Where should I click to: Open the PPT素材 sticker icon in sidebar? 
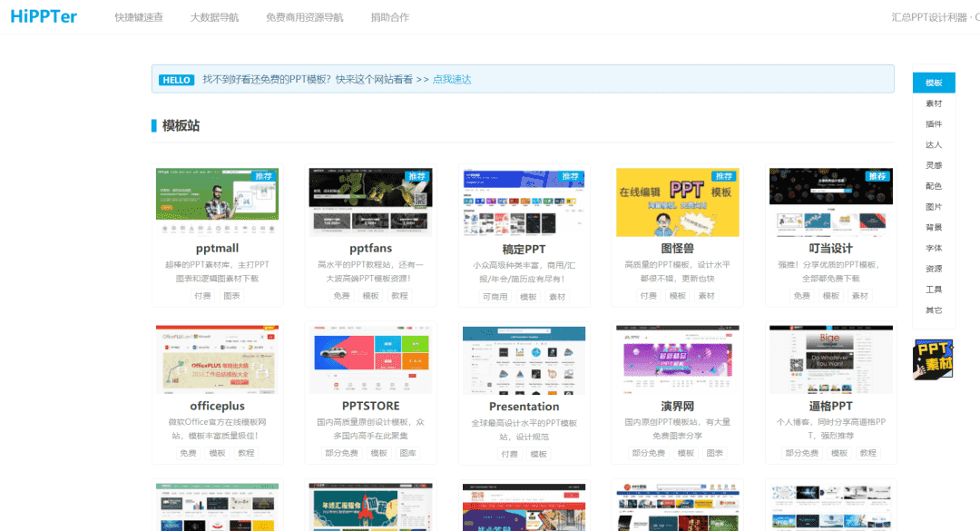(933, 359)
